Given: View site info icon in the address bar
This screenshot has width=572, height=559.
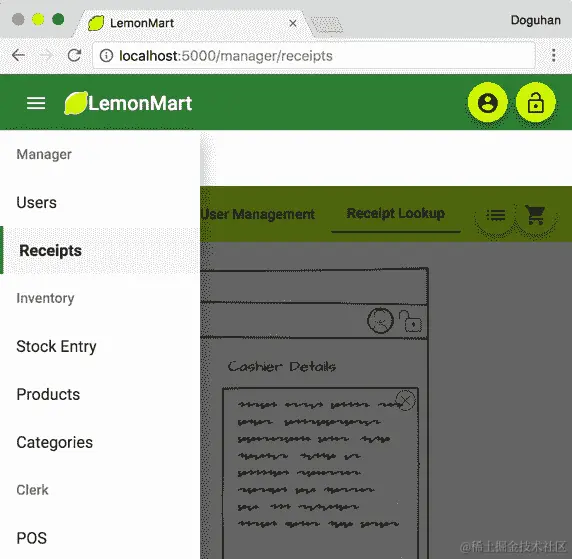Looking at the screenshot, I should (x=107, y=55).
